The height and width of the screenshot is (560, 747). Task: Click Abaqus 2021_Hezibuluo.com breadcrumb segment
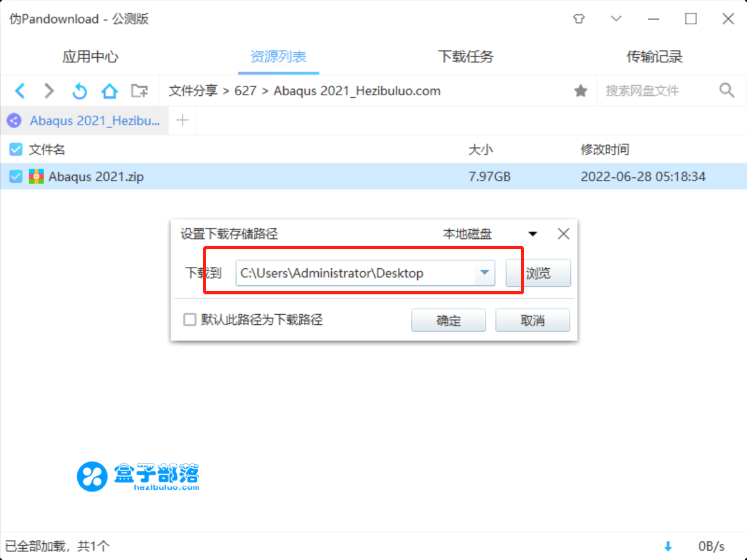(357, 91)
